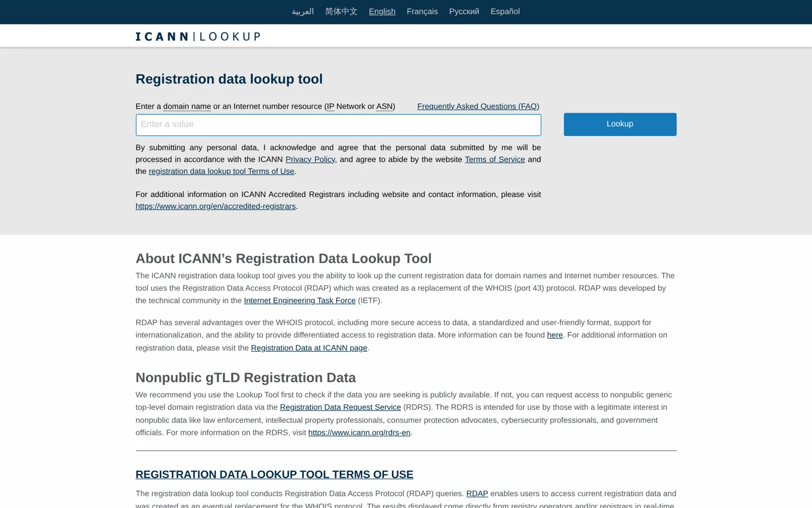Focus the 'Enter a value' search field
The image size is (812, 508).
(338, 125)
